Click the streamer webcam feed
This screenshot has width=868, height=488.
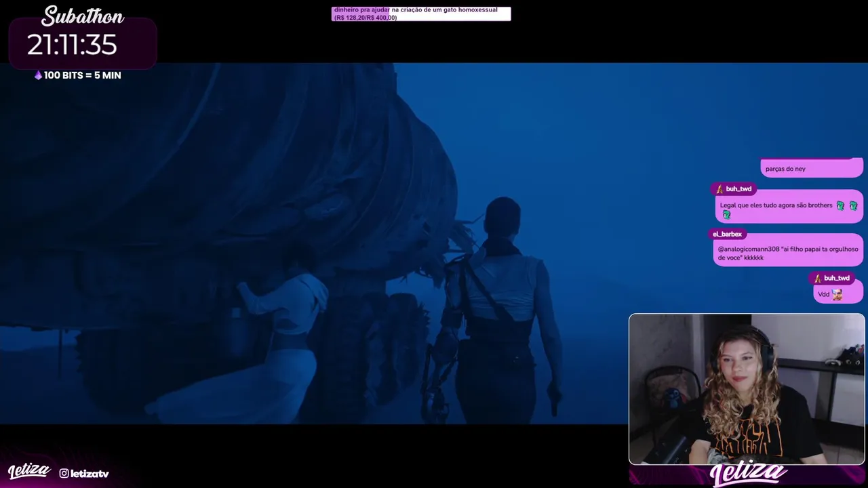pos(747,389)
